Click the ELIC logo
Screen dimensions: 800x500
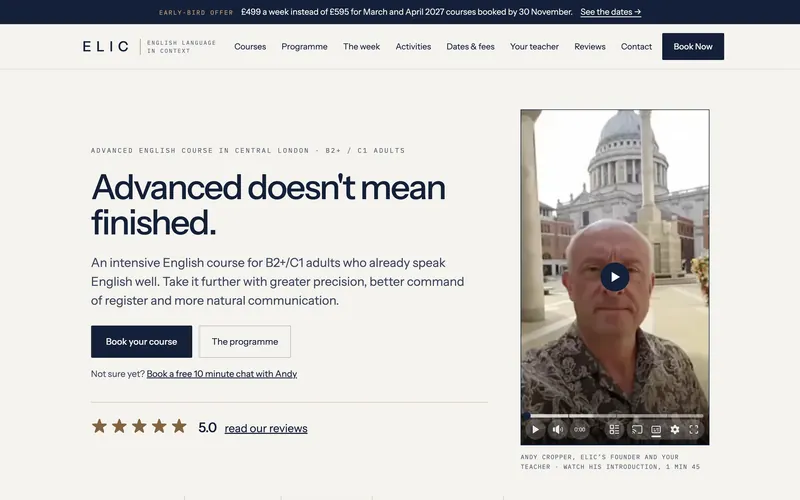[106, 46]
